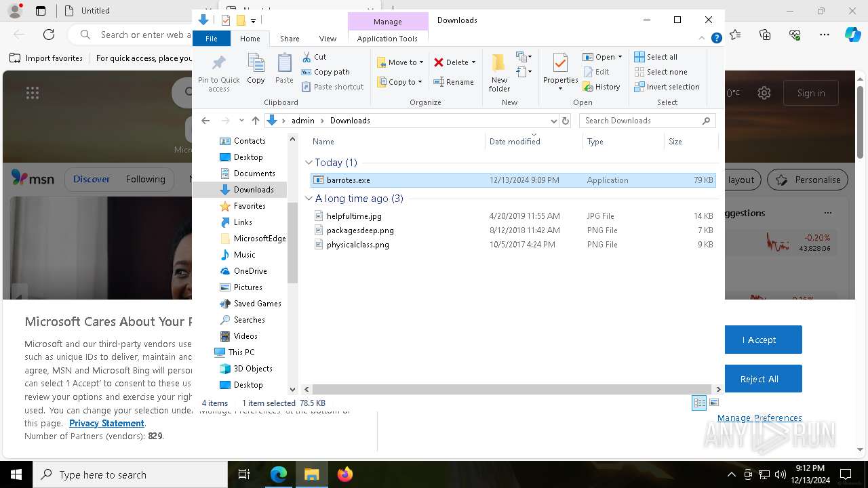The height and width of the screenshot is (488, 868).
Task: Collapse the A long time ago group
Action: pyautogui.click(x=309, y=199)
